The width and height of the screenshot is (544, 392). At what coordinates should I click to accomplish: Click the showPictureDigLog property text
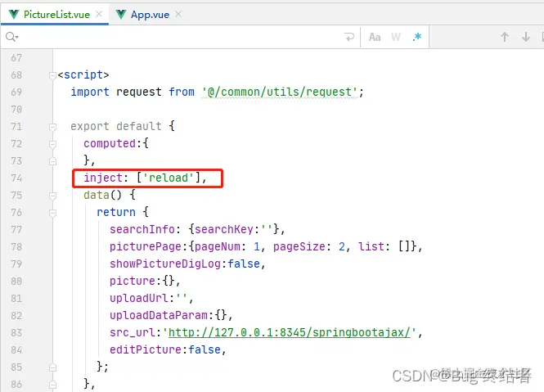click(165, 264)
